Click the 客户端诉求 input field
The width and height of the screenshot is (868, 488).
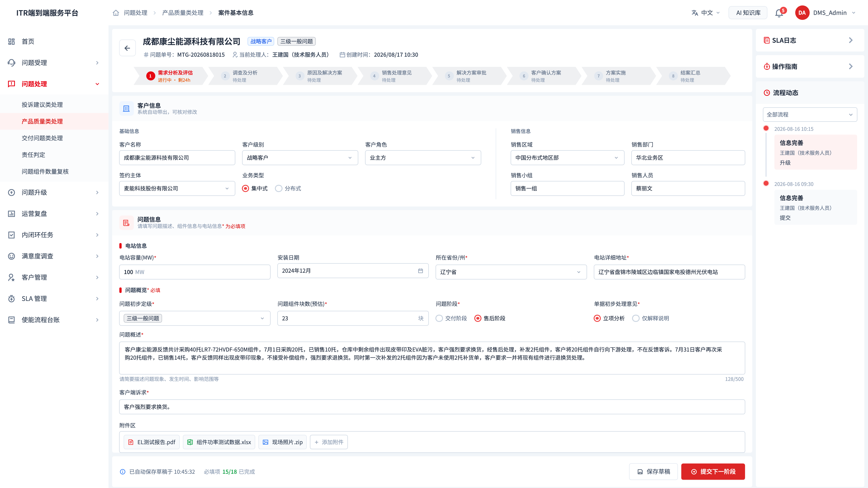click(x=432, y=407)
